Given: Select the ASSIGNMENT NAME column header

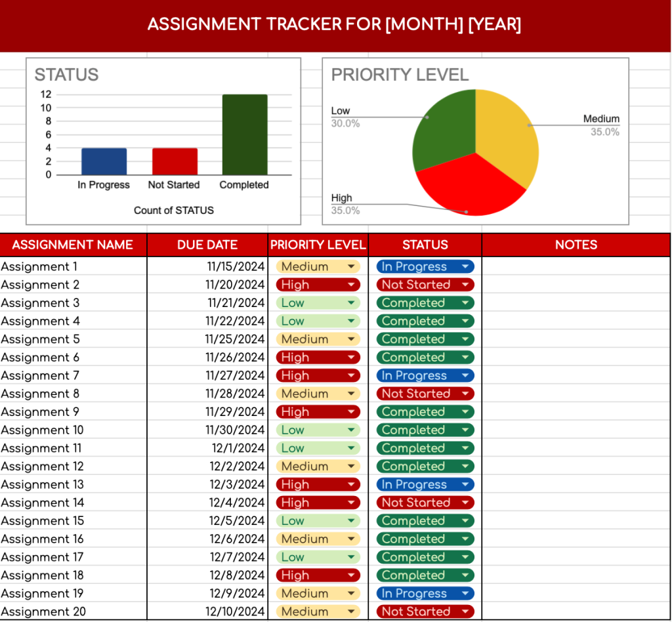Looking at the screenshot, I should coord(73,245).
